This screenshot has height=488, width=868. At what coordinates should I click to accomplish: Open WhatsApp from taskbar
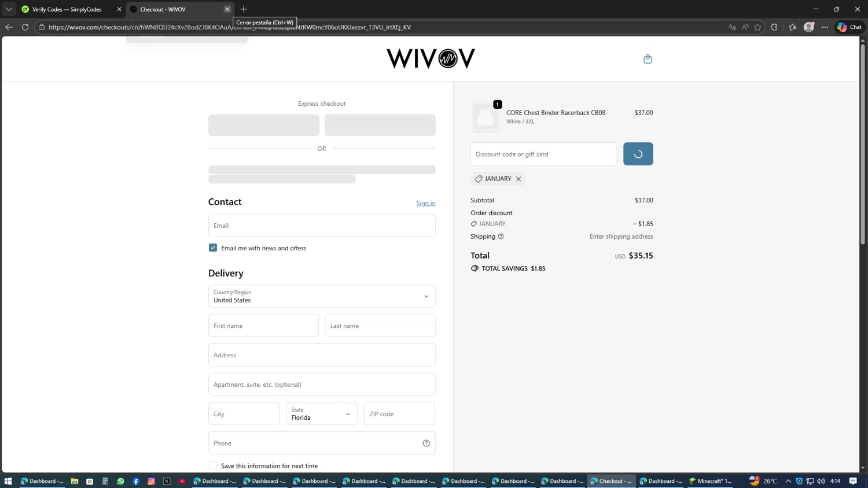click(120, 481)
